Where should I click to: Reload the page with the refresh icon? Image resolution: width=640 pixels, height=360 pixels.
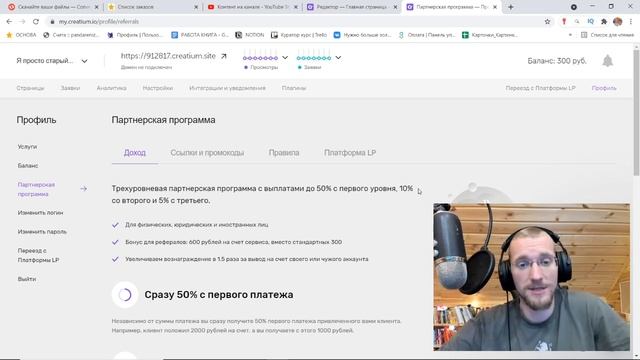[x=36, y=22]
